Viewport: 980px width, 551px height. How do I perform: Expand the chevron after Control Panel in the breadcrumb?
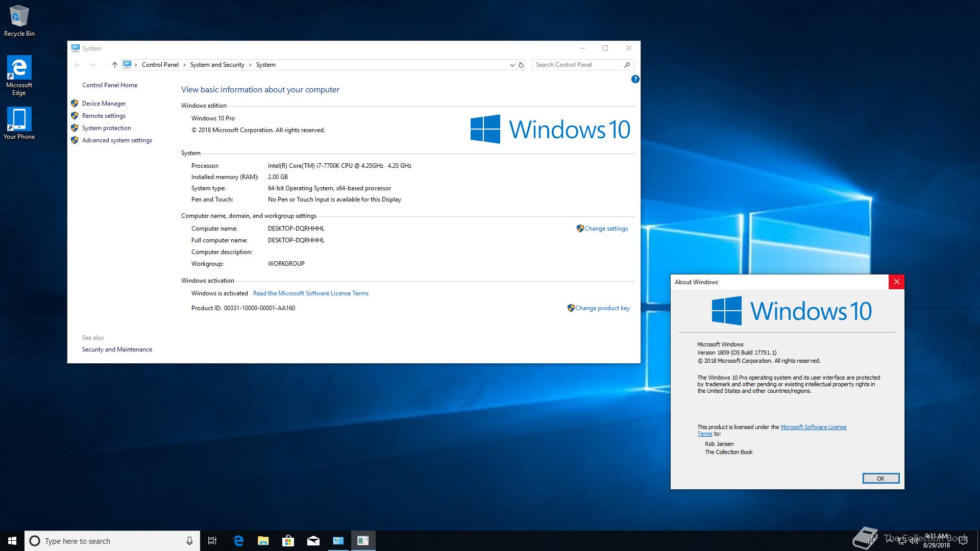(x=184, y=65)
